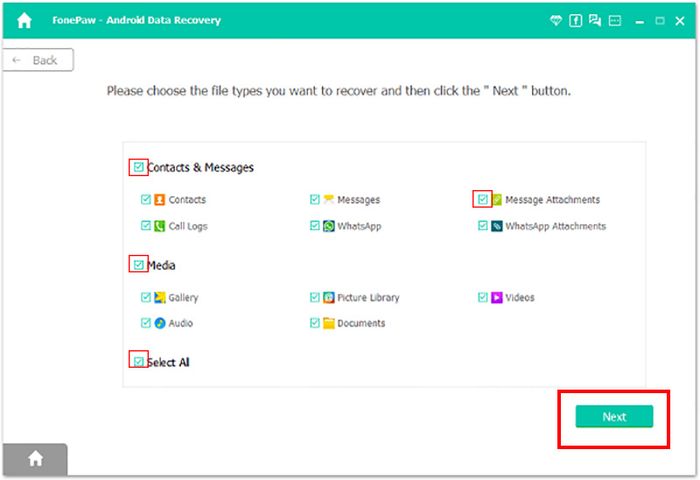Screen dimensions: 700x480
Task: Click the orange Contacts icon
Action: 159,200
